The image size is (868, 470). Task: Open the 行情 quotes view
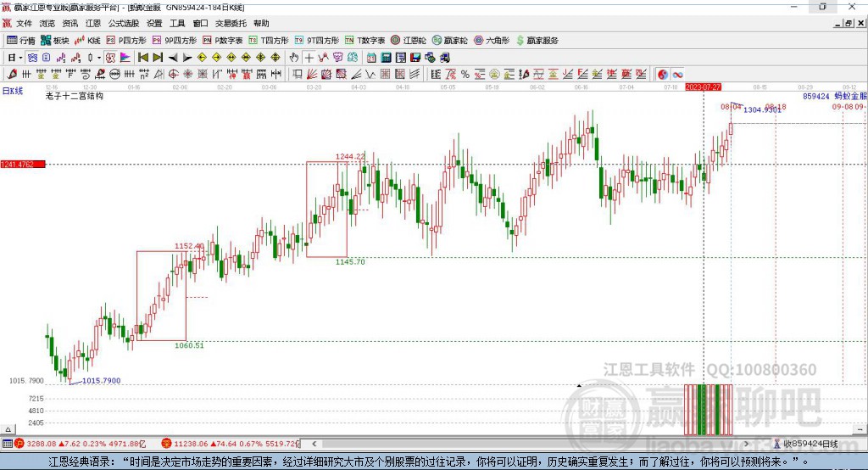(x=20, y=41)
